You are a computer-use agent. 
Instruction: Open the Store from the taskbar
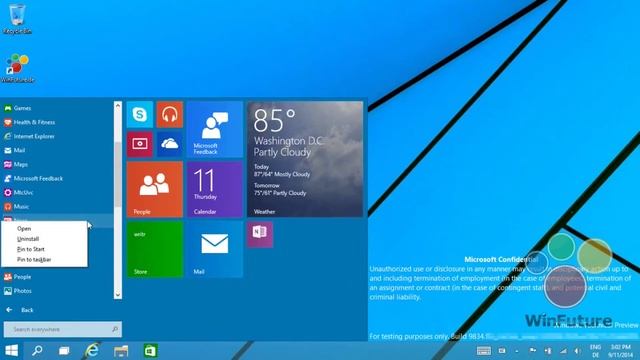150,351
